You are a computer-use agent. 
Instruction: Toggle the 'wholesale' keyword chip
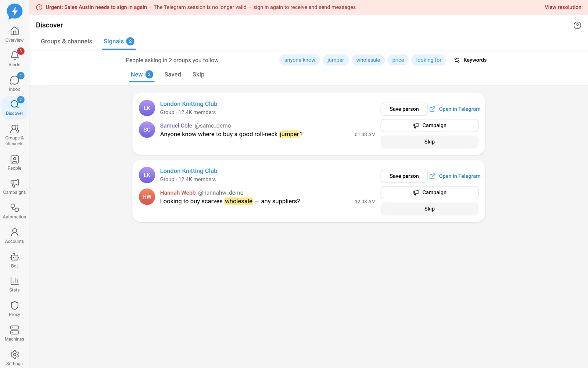point(368,60)
